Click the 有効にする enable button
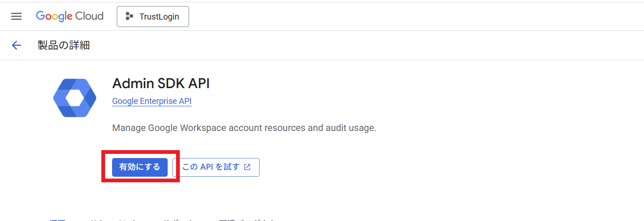This screenshot has width=644, height=221. pyautogui.click(x=140, y=167)
